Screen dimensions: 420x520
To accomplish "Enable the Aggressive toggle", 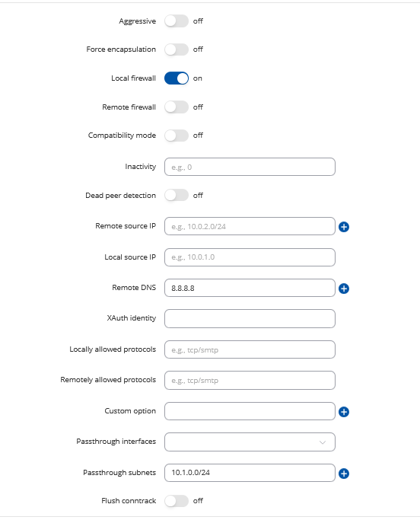I will pyautogui.click(x=177, y=21).
